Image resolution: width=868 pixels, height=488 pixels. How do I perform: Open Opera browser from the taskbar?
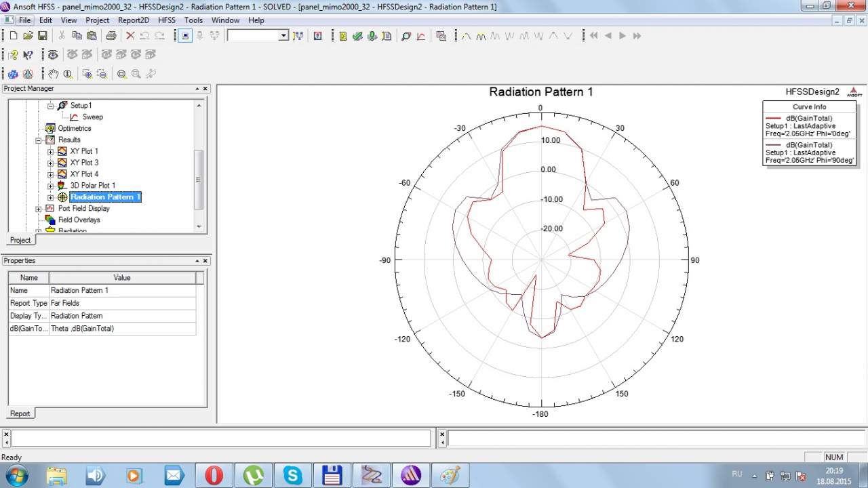coord(214,475)
